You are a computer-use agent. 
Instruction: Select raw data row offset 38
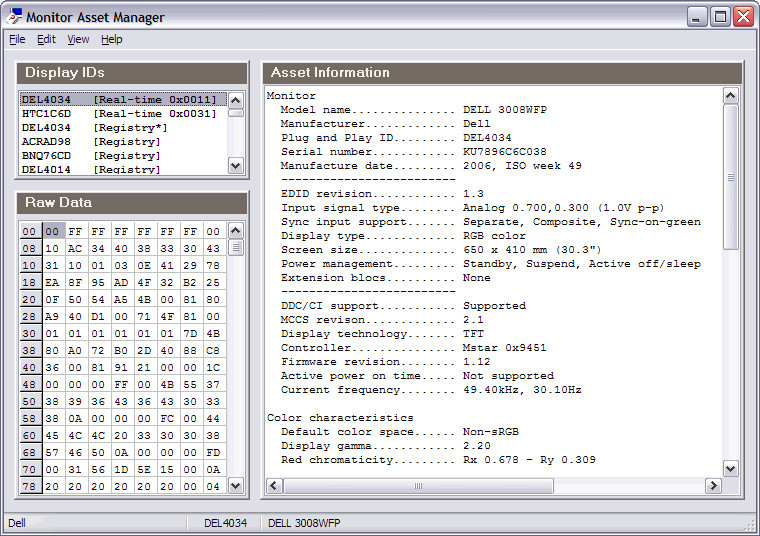(x=31, y=350)
